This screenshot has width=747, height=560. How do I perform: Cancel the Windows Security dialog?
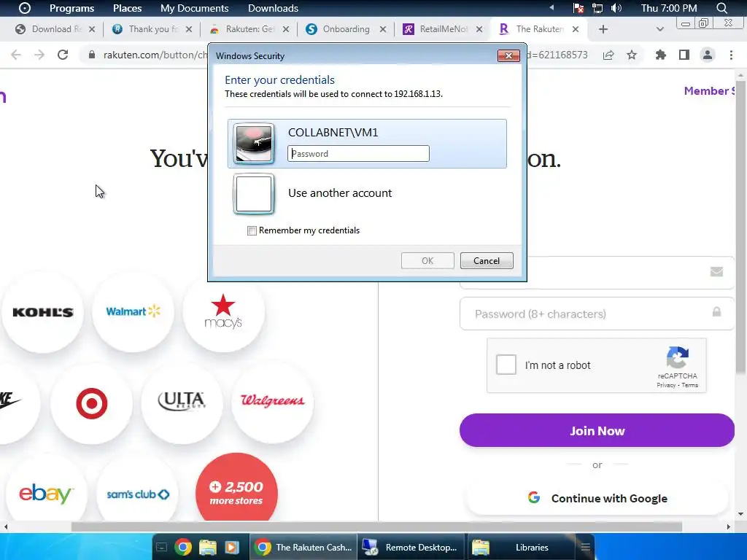point(487,260)
